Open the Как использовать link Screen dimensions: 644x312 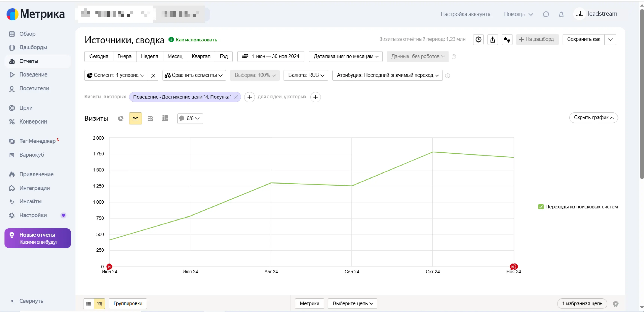(196, 40)
